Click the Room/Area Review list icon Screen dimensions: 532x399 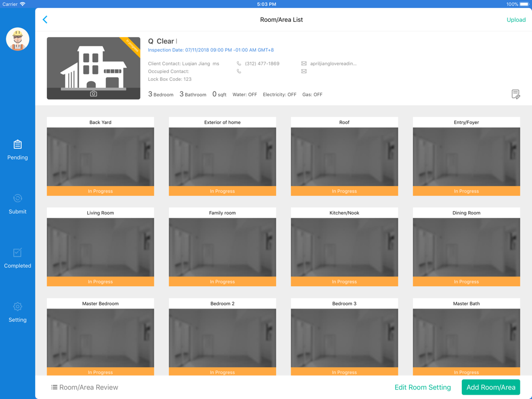(54, 387)
